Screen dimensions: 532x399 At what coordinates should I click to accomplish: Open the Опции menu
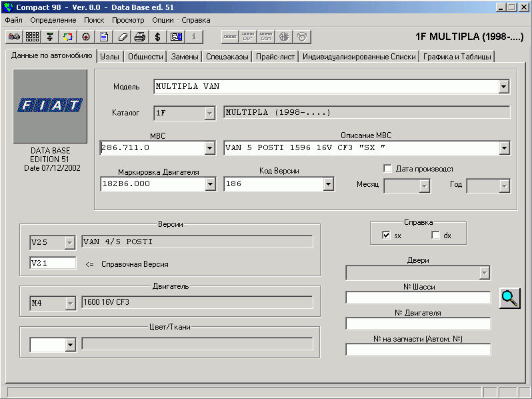[x=163, y=21]
